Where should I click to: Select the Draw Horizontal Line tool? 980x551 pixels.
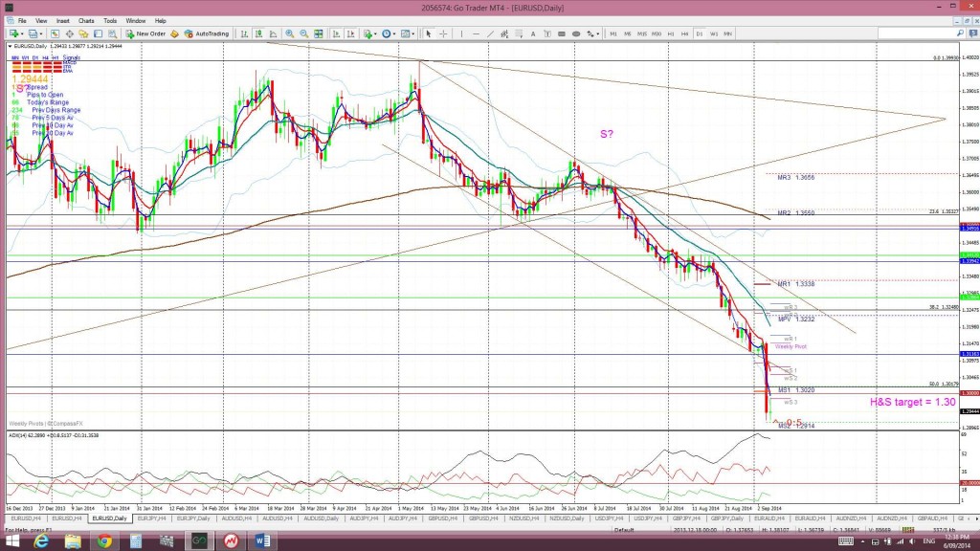tap(476, 35)
